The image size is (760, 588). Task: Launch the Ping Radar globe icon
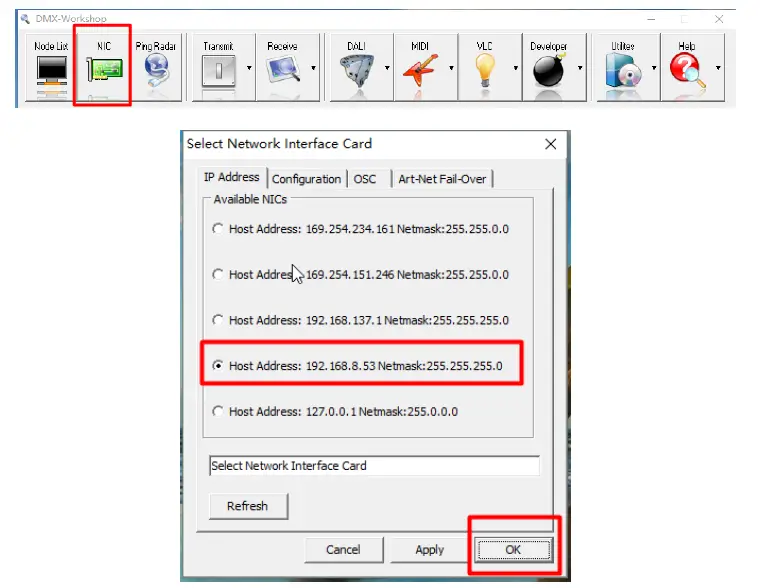click(156, 70)
